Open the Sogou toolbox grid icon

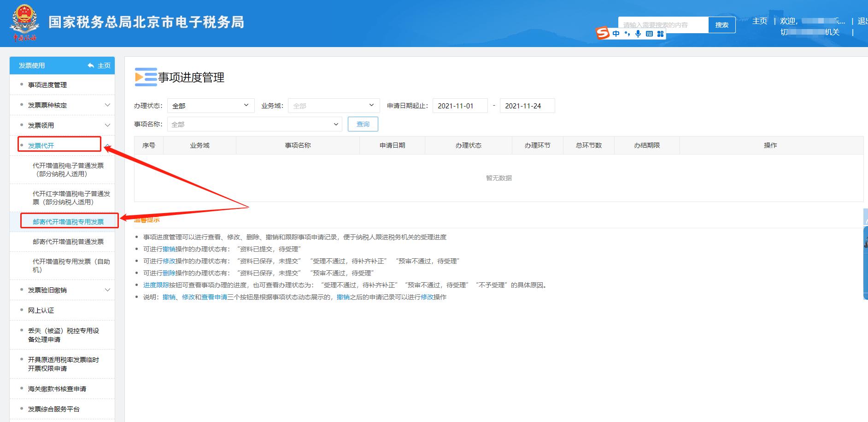pos(660,33)
